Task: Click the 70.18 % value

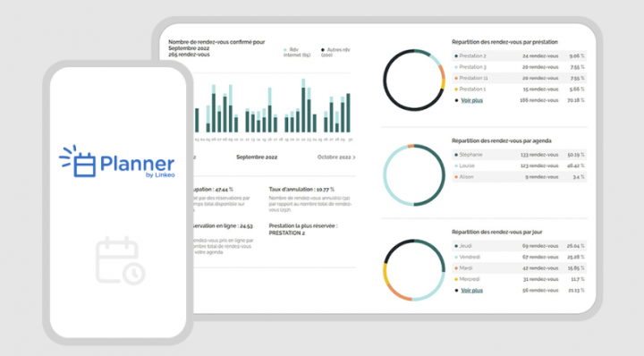Action: 576,100
